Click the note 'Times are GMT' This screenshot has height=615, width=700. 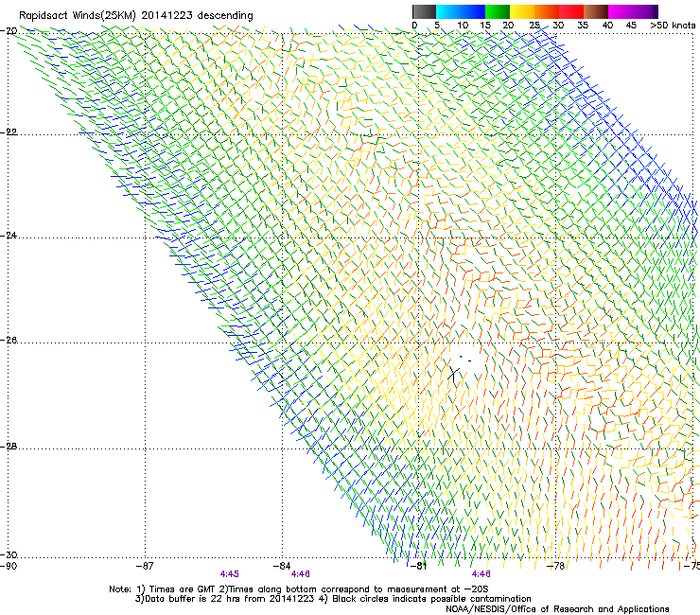[x=181, y=589]
